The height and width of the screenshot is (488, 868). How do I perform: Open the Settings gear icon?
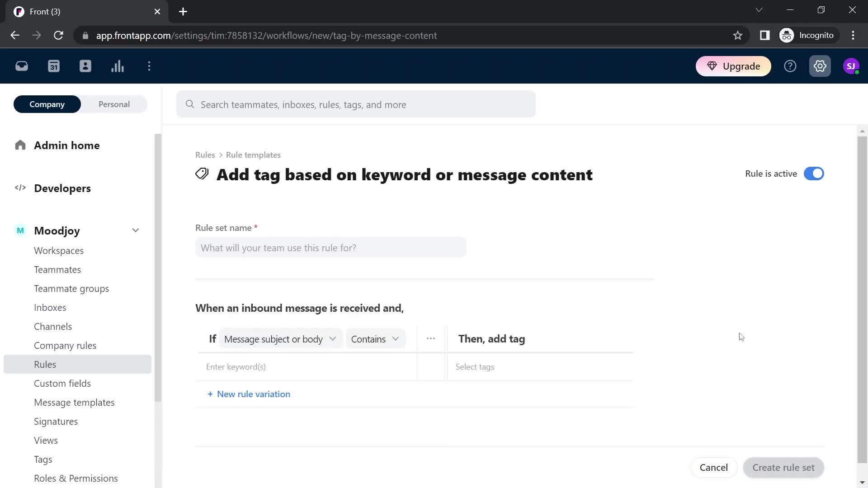pyautogui.click(x=821, y=66)
